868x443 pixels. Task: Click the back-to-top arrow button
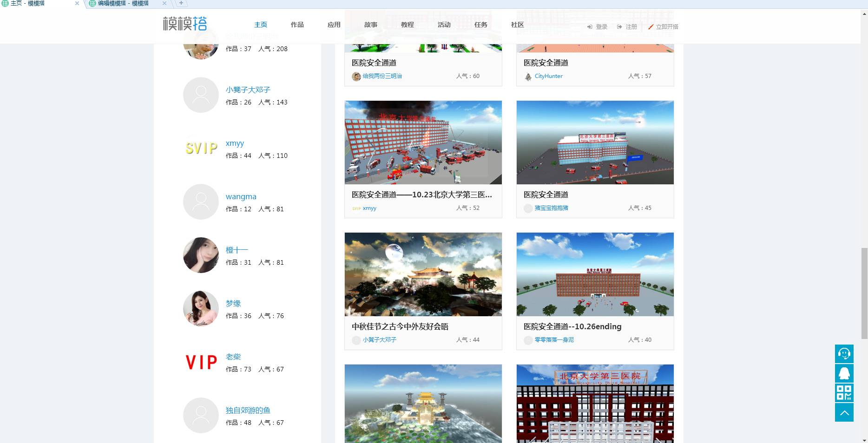point(844,413)
